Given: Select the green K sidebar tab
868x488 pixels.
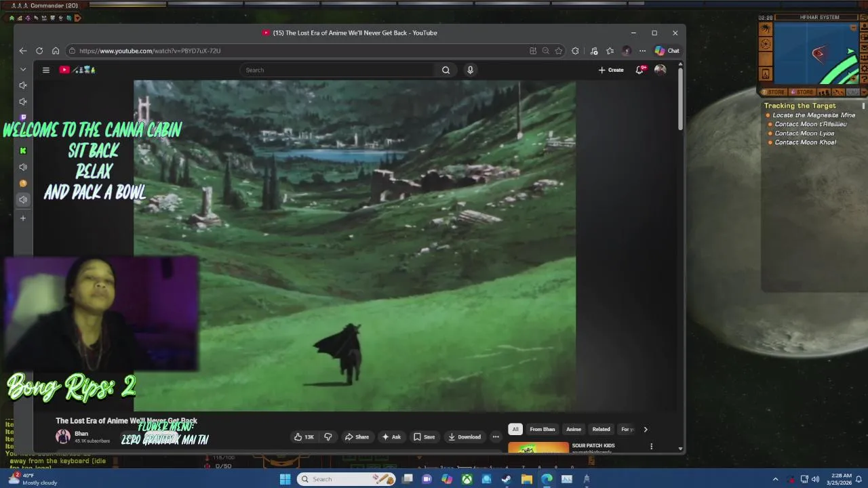Looking at the screenshot, I should tap(23, 150).
